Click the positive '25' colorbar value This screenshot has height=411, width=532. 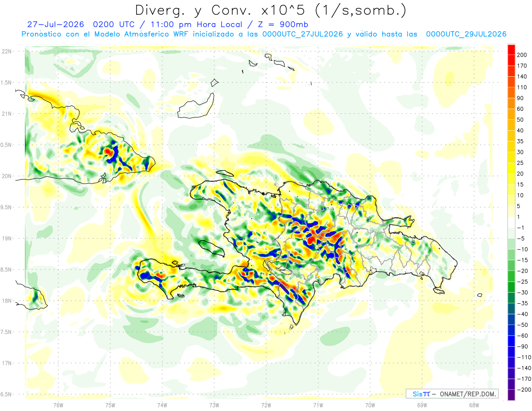click(x=520, y=163)
